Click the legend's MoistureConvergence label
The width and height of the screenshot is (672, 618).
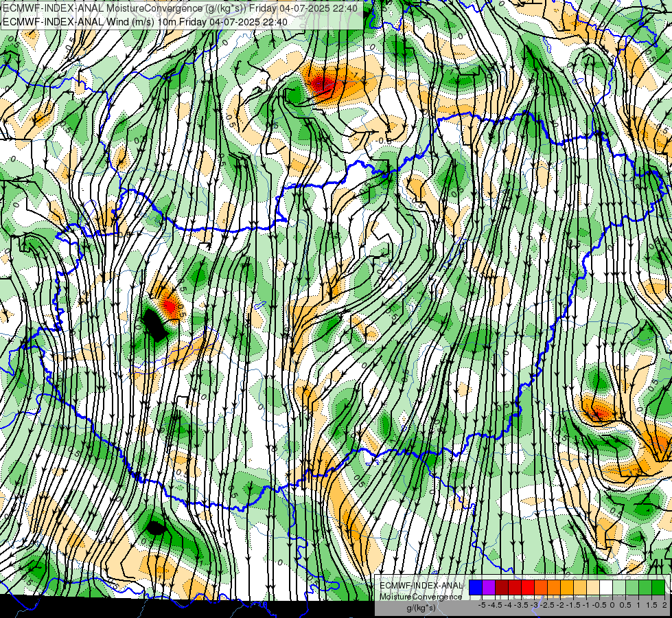pos(421,597)
